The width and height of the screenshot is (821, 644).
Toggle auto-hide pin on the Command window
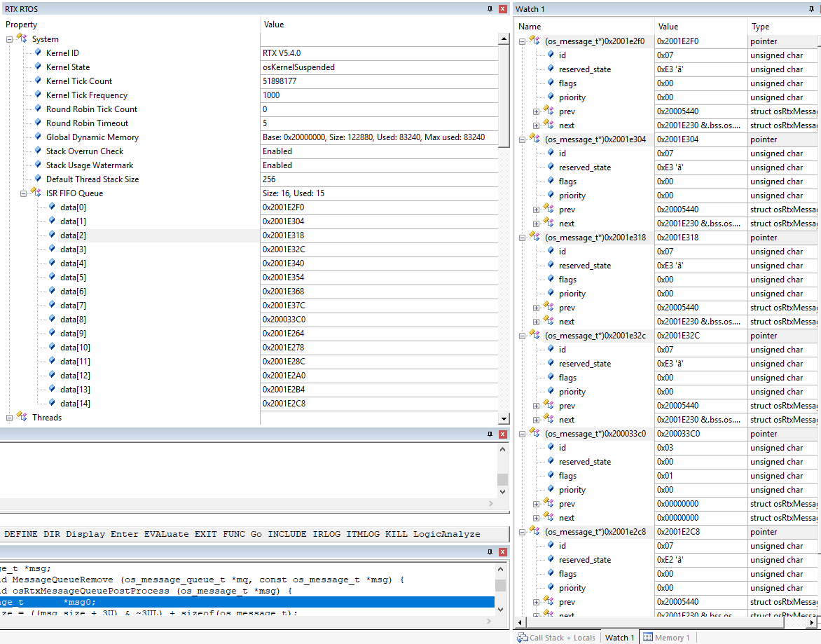(490, 434)
